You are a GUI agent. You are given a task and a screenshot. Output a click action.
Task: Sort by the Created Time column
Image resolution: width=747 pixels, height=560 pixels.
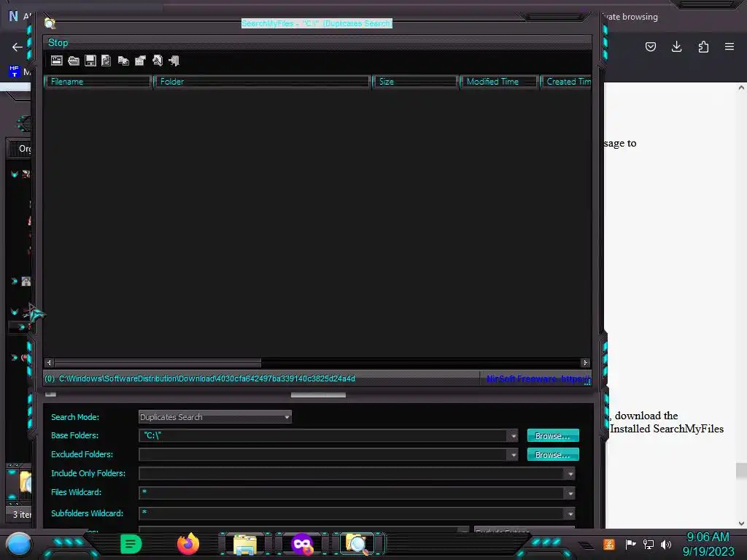pyautogui.click(x=566, y=82)
